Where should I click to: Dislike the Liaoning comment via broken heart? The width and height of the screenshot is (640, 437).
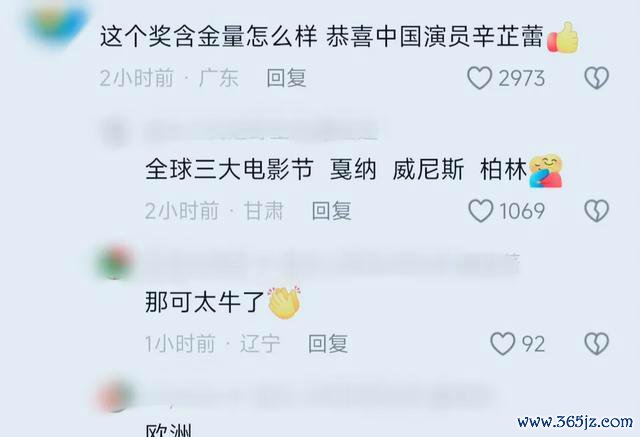tap(597, 344)
